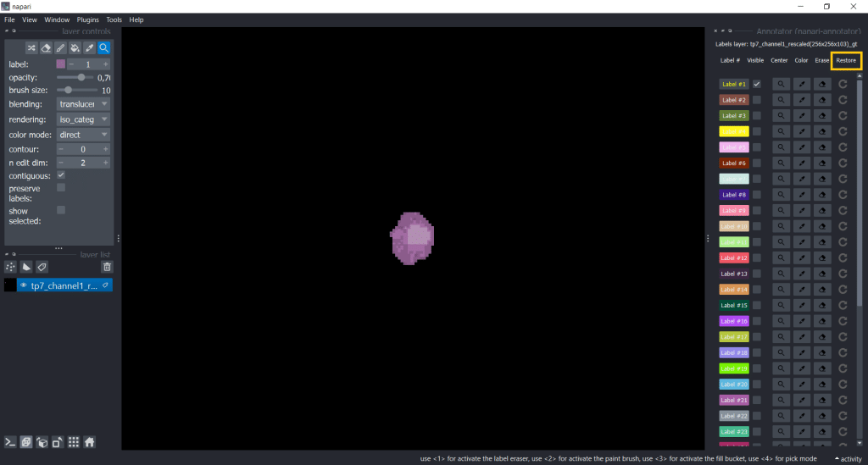868x465 pixels.
Task: Toggle grid mode
Action: (x=74, y=441)
